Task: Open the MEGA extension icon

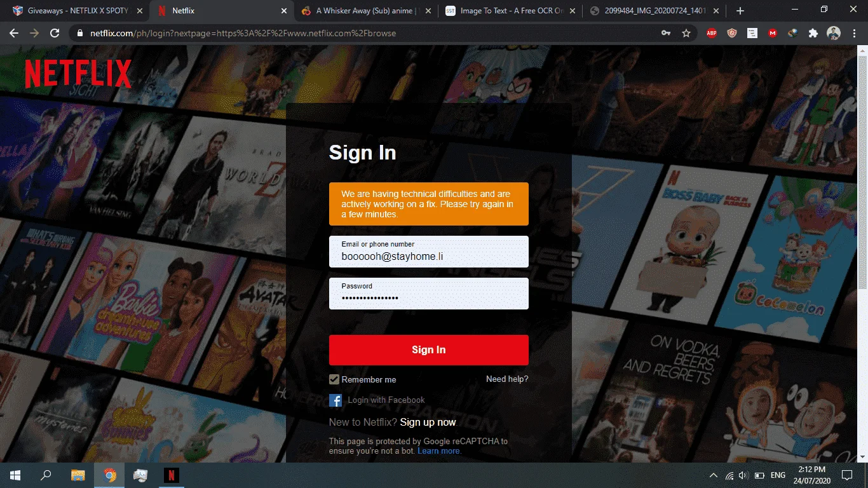Action: (x=773, y=33)
